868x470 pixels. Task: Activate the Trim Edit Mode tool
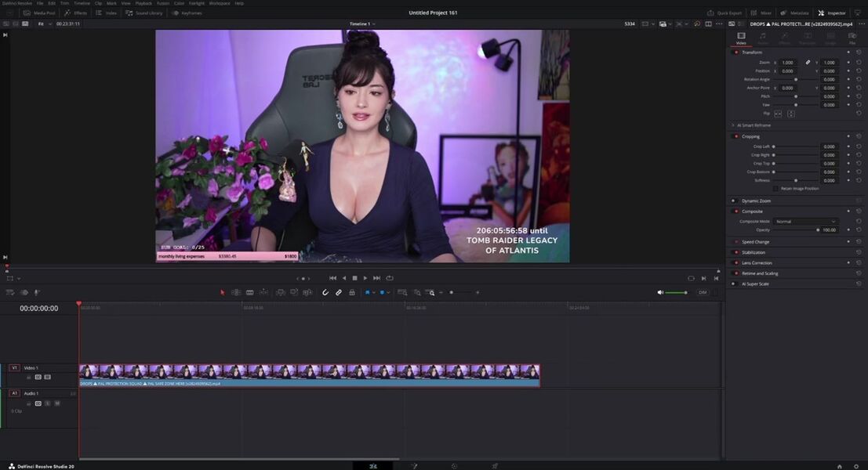coord(236,292)
